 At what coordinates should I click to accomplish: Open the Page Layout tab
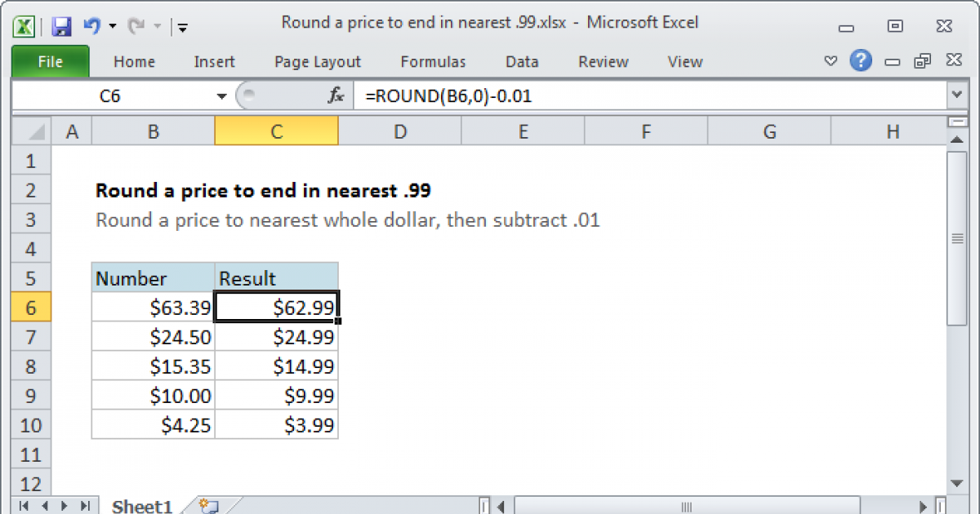click(318, 62)
